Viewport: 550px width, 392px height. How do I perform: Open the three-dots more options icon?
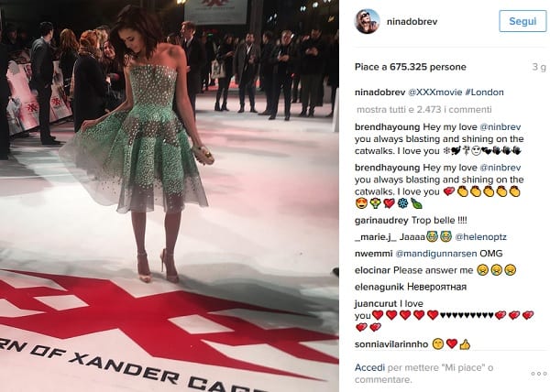pos(539,374)
